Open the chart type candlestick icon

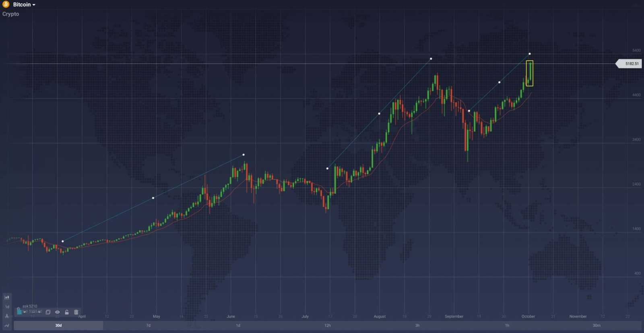click(x=7, y=297)
